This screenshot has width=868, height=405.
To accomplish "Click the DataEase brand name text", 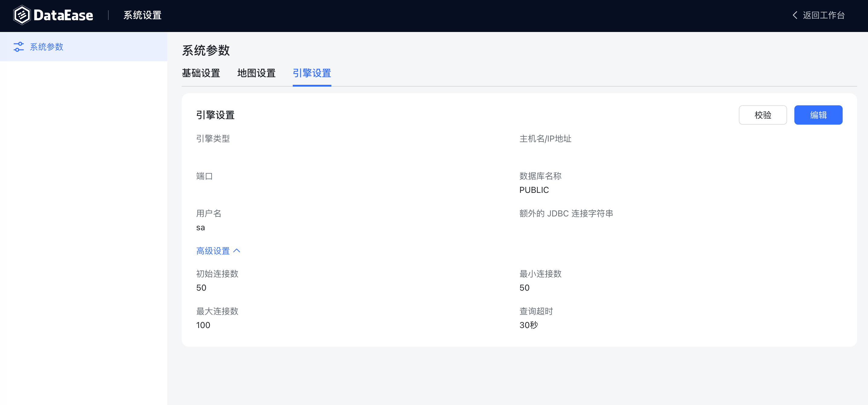I will point(63,15).
